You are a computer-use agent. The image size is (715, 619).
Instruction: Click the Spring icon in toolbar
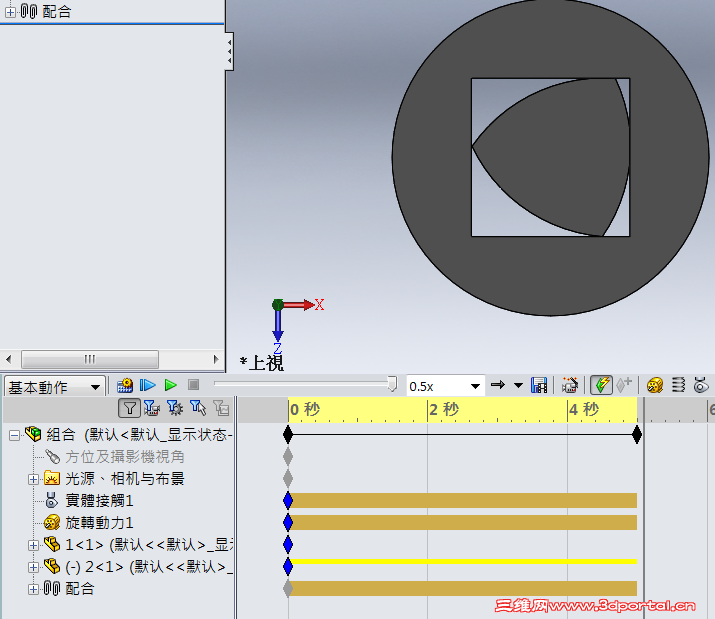[679, 385]
